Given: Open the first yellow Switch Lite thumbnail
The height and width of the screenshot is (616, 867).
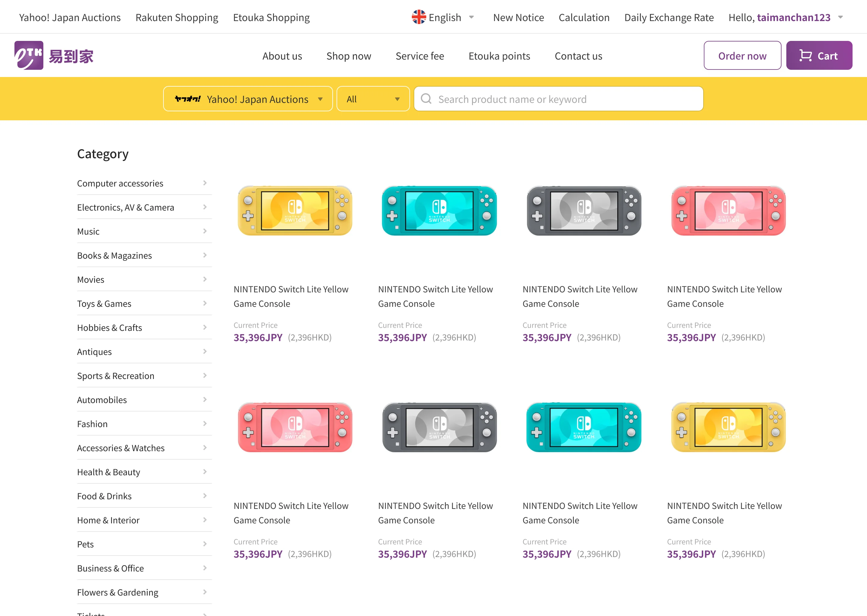Looking at the screenshot, I should click(294, 211).
